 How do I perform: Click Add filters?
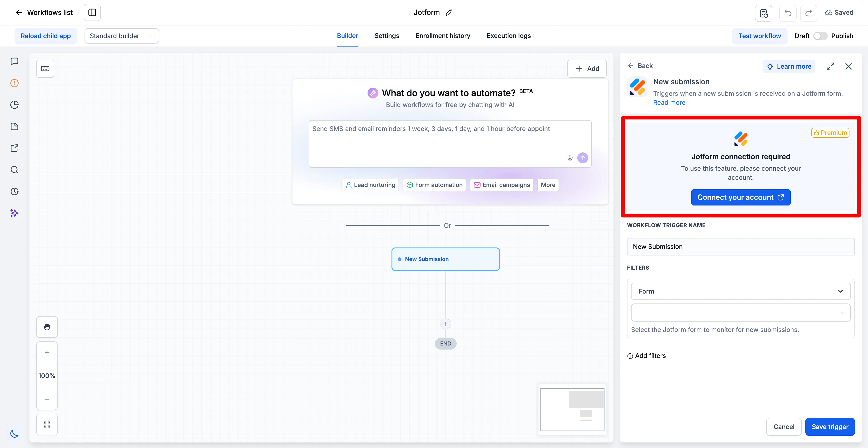(x=647, y=356)
